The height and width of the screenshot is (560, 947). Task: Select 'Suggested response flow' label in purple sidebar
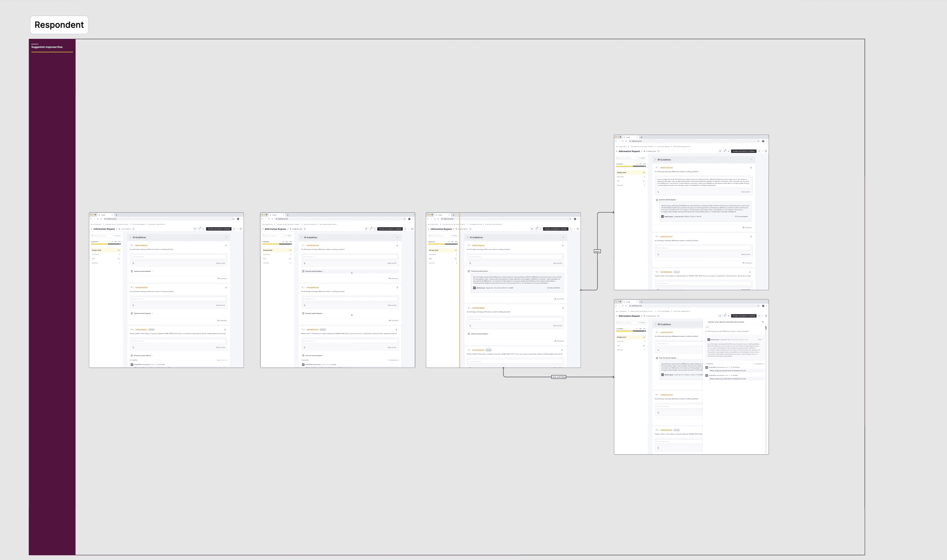tap(47, 47)
